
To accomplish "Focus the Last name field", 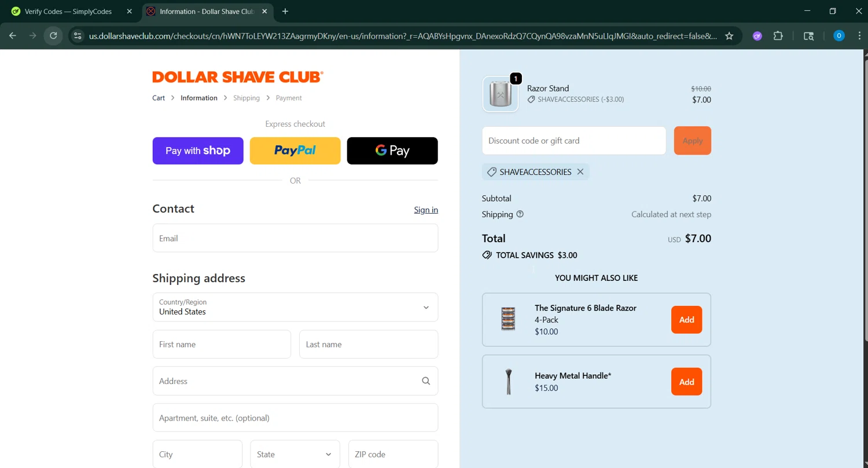I will coord(369,344).
